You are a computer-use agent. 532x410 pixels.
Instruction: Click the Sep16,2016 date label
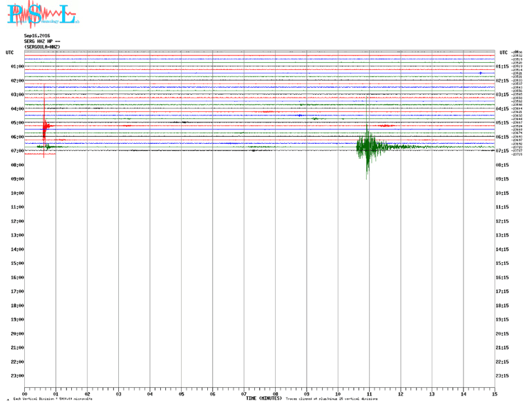coord(37,35)
